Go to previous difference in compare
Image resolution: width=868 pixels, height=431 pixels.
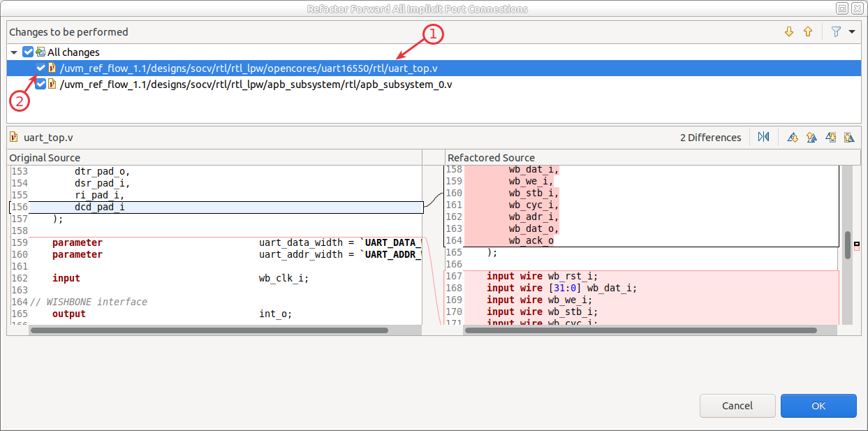[x=811, y=137]
